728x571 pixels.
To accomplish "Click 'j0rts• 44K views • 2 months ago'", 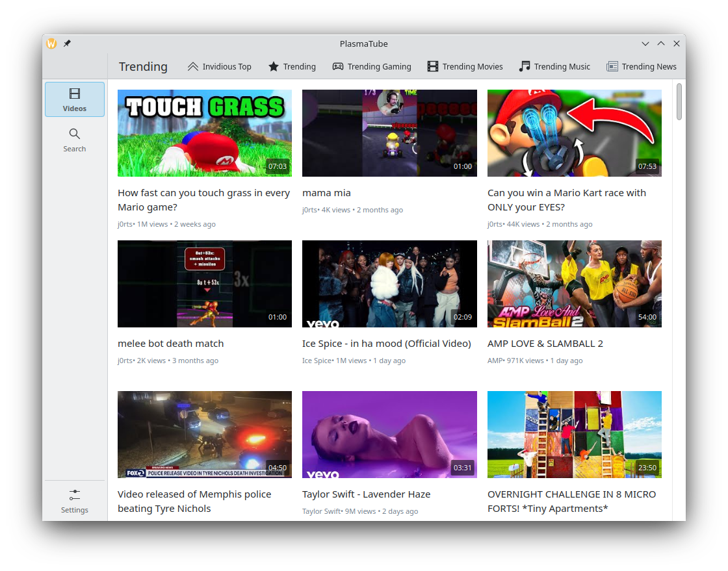I will pos(540,224).
